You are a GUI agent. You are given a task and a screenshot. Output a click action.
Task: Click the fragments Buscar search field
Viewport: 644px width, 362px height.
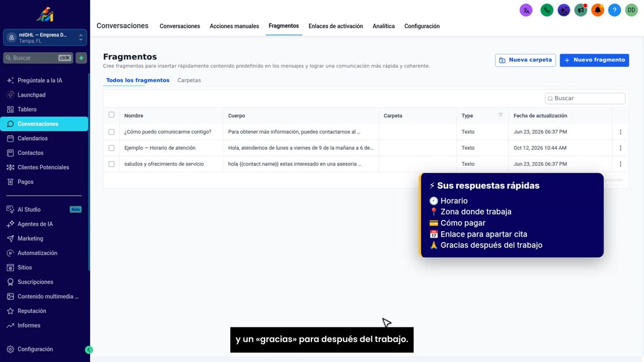coord(585,98)
